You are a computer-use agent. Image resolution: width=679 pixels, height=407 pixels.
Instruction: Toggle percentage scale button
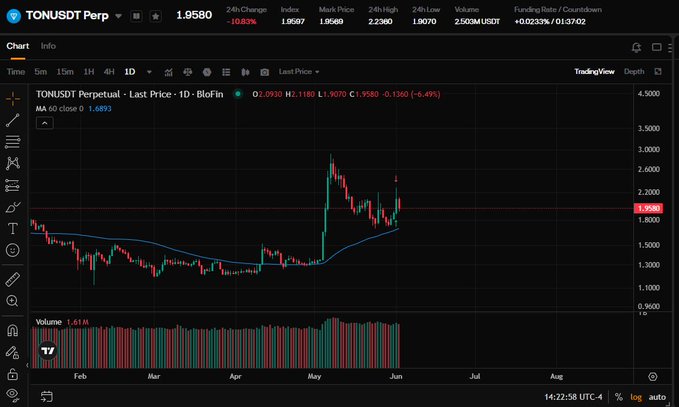(618, 397)
